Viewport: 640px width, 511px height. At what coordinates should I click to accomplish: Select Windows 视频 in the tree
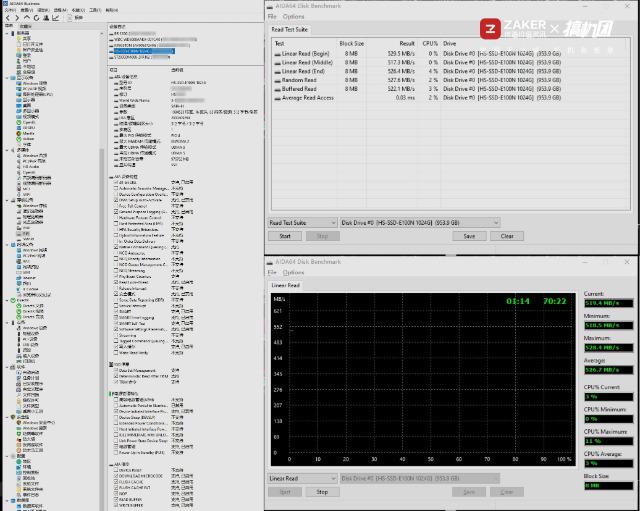click(x=32, y=83)
